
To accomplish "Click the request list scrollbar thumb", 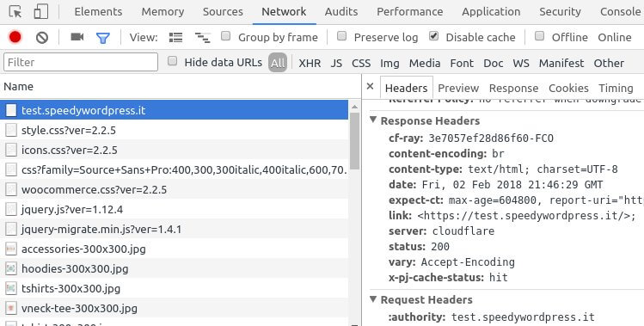I will coord(354,141).
